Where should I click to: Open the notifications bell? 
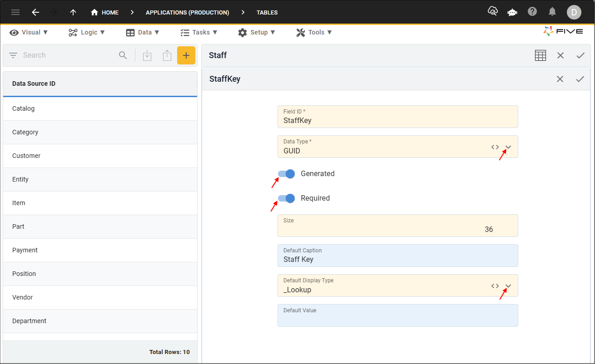point(552,11)
